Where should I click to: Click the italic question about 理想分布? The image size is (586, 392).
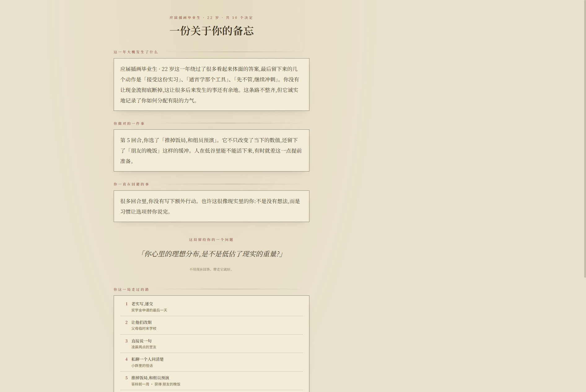pyautogui.click(x=211, y=254)
